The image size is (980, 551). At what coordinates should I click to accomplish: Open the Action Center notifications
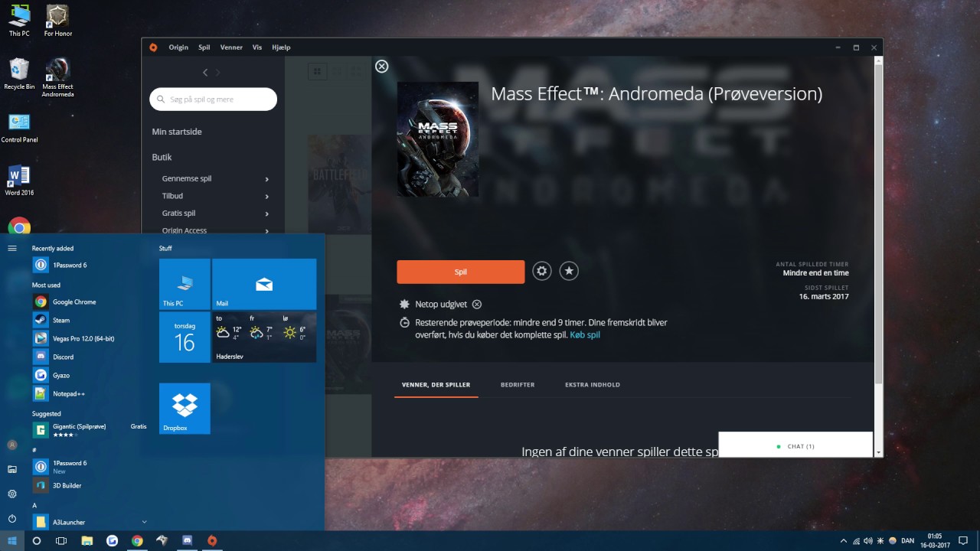[963, 540]
